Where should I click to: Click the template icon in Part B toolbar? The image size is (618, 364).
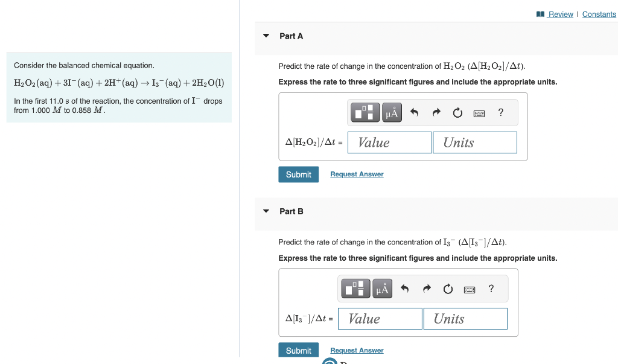pyautogui.click(x=355, y=289)
